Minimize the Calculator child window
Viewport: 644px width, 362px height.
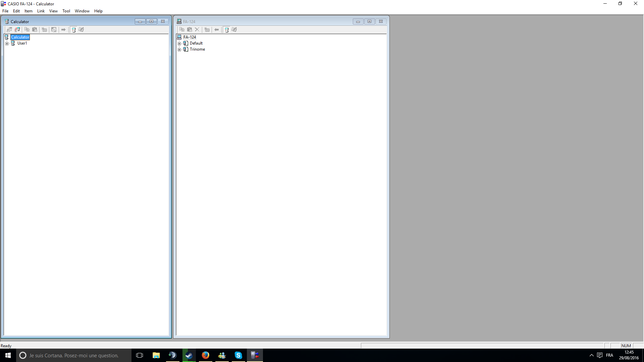[x=140, y=21]
